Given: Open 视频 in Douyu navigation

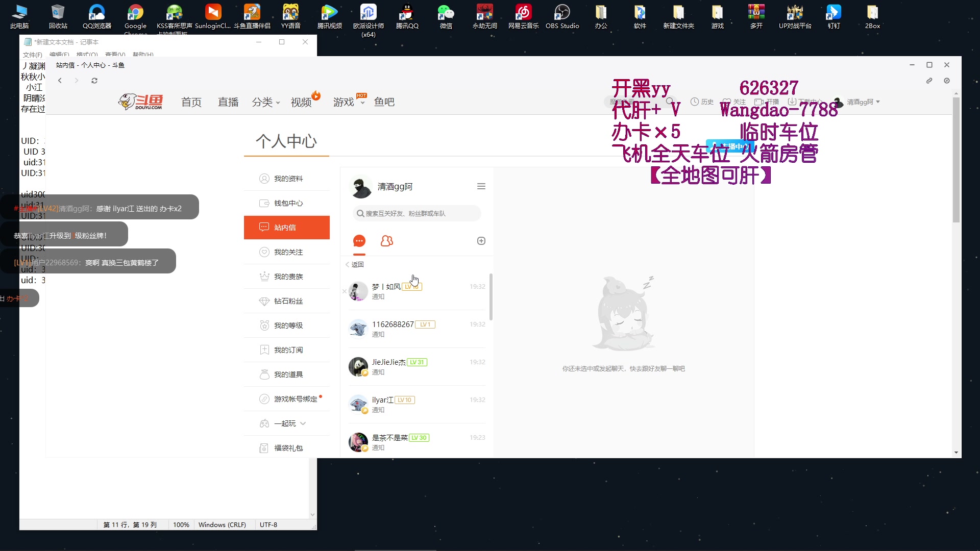Looking at the screenshot, I should tap(301, 102).
